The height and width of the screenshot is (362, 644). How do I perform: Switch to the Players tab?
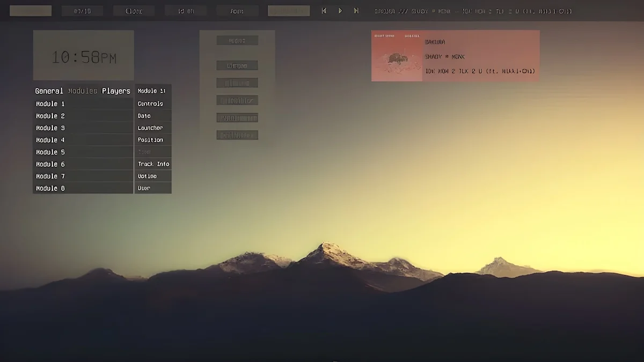click(x=116, y=91)
